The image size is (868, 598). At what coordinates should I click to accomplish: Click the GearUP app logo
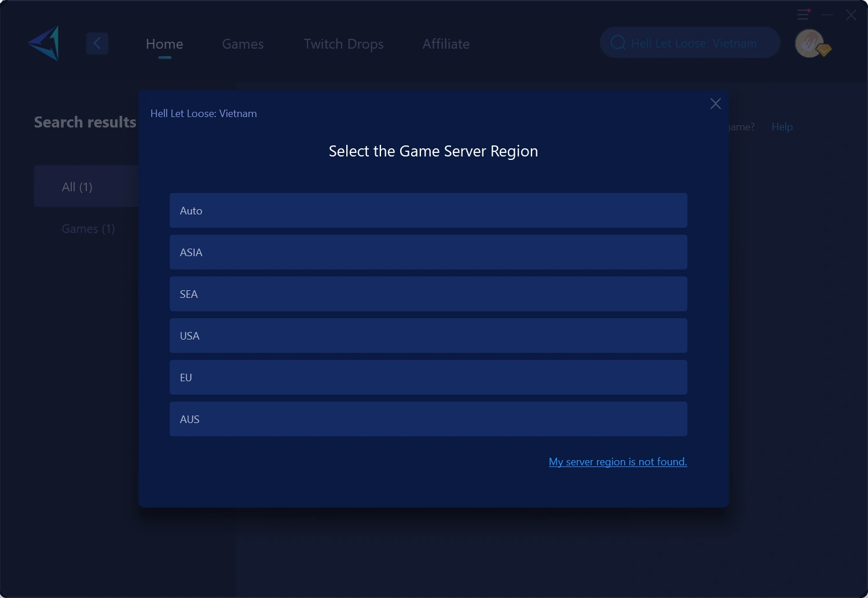[x=44, y=43]
